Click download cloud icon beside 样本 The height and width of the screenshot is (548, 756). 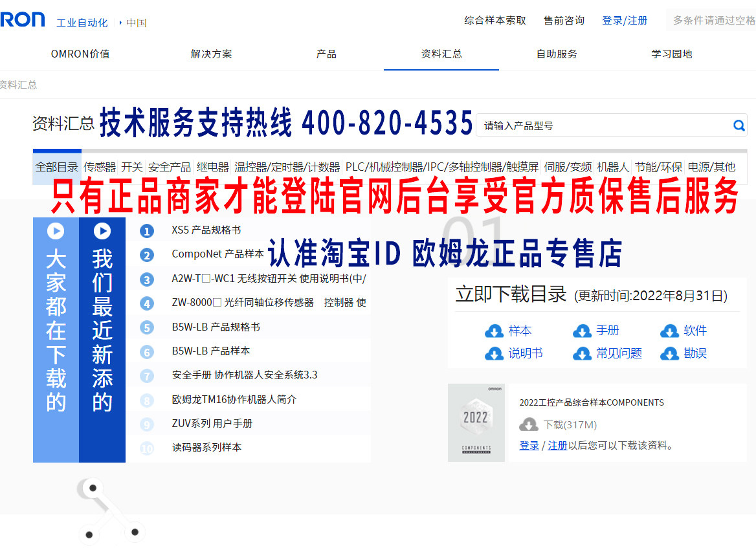coord(495,331)
